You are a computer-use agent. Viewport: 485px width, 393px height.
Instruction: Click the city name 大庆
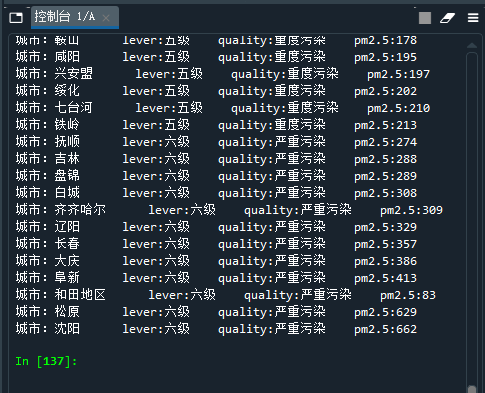coord(67,261)
